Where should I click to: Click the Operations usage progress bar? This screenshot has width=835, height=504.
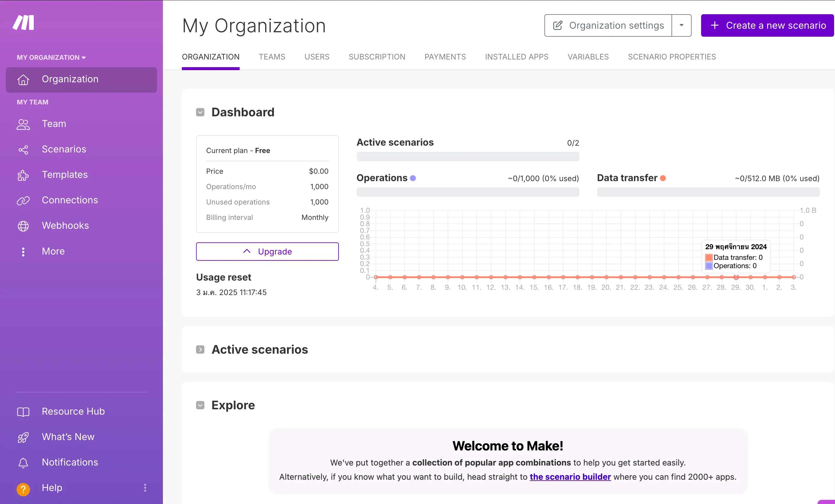[x=468, y=192]
